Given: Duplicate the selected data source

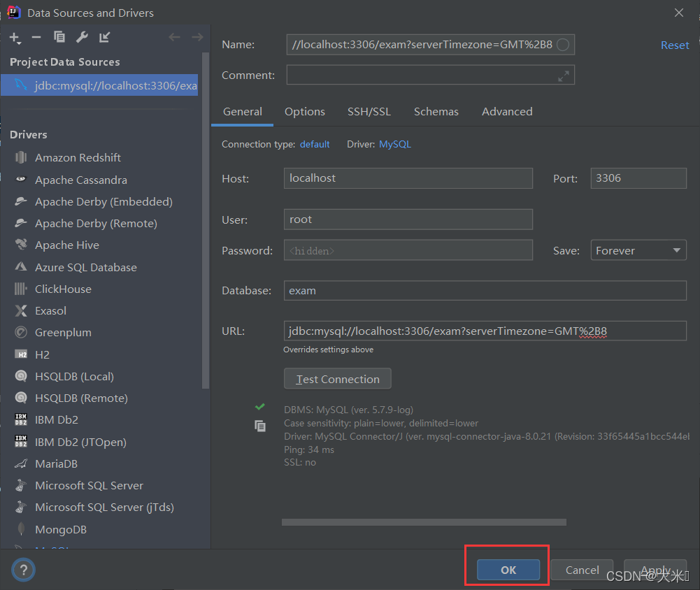Looking at the screenshot, I should (x=59, y=37).
